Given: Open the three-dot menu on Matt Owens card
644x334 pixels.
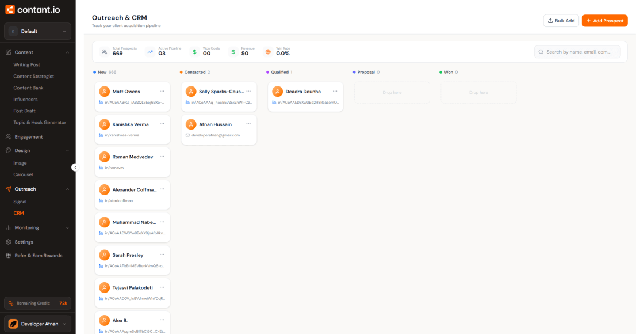Looking at the screenshot, I should pyautogui.click(x=162, y=92).
